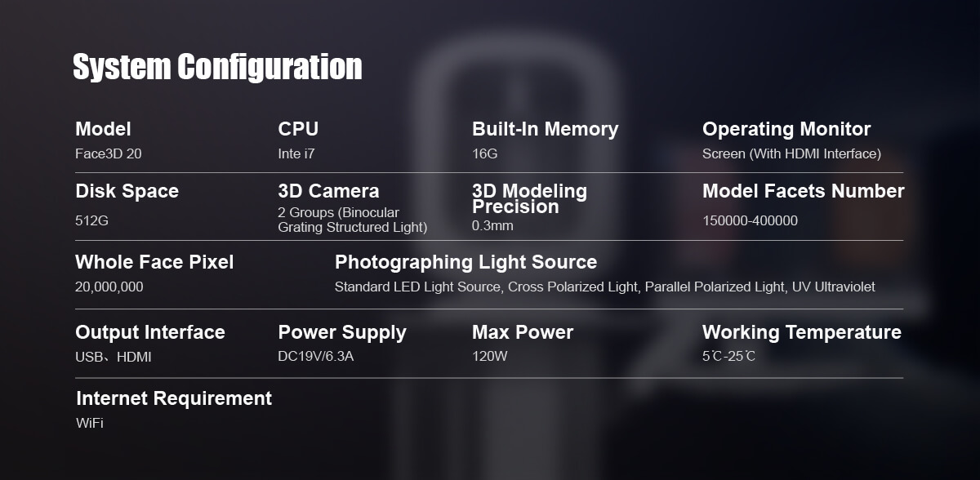Click the WiFi internet requirement value

[90, 423]
